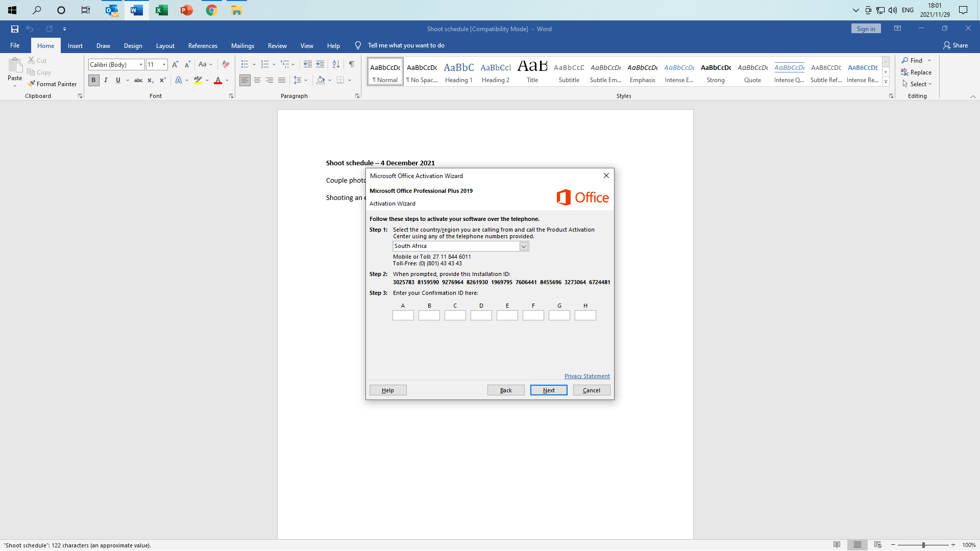Switch to the References tab

click(203, 45)
